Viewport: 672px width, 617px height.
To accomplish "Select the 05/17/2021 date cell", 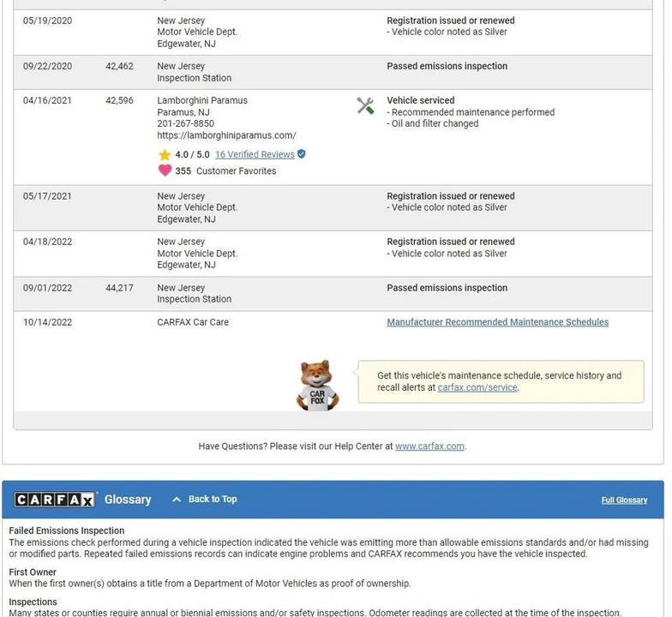I will coord(47,195).
